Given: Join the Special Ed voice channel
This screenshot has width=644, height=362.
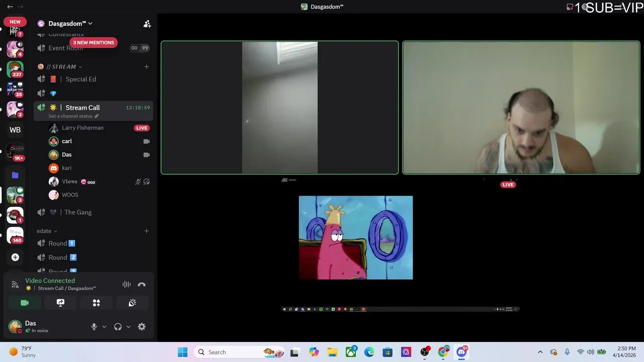Looking at the screenshot, I should pos(93,79).
